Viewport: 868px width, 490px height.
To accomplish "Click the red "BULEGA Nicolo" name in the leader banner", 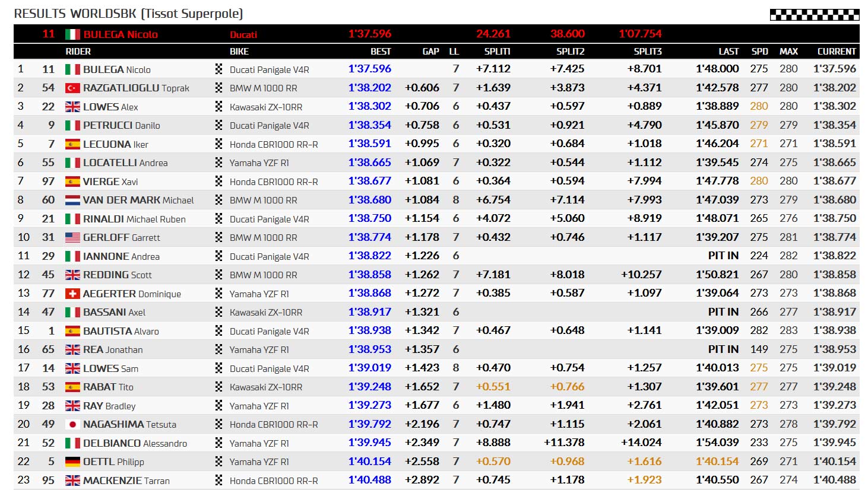I will [121, 34].
